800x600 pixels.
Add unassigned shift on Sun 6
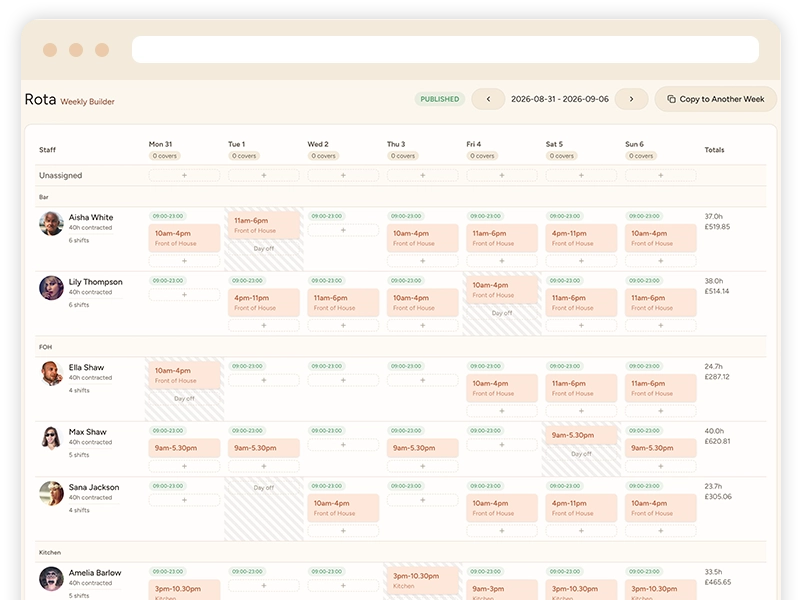point(660,176)
